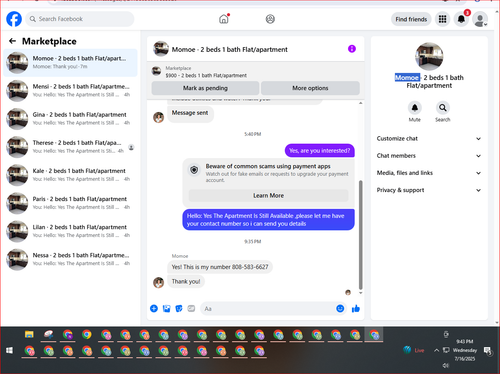Open more actions plus icon in composer
Screen dimensions: 500x374
pos(154,309)
